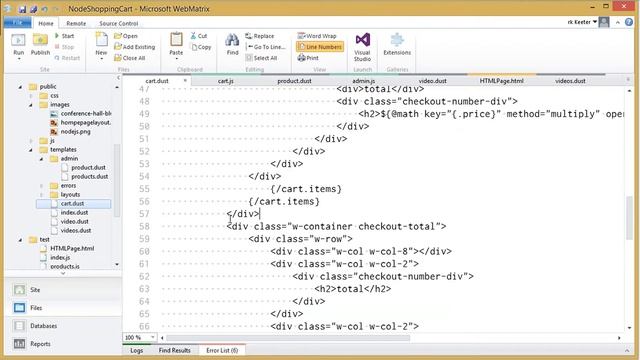Collapse the templates folder
The image size is (640, 360).
(31, 150)
